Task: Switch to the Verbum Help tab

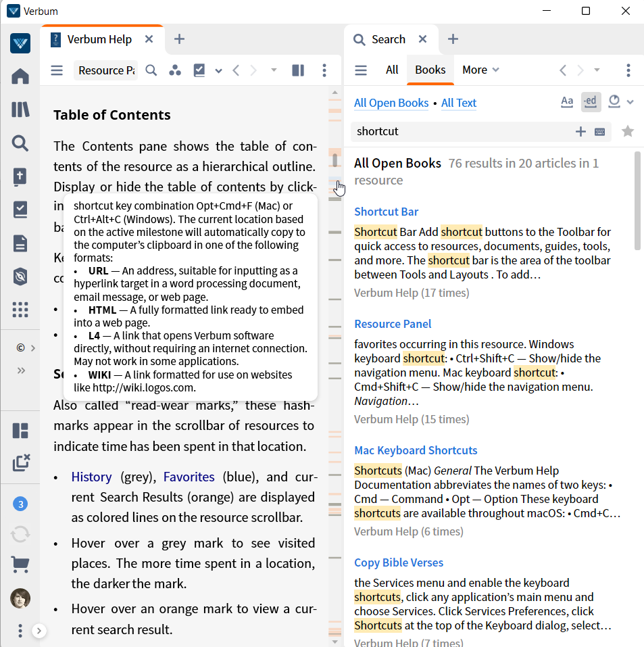Action: coord(99,40)
